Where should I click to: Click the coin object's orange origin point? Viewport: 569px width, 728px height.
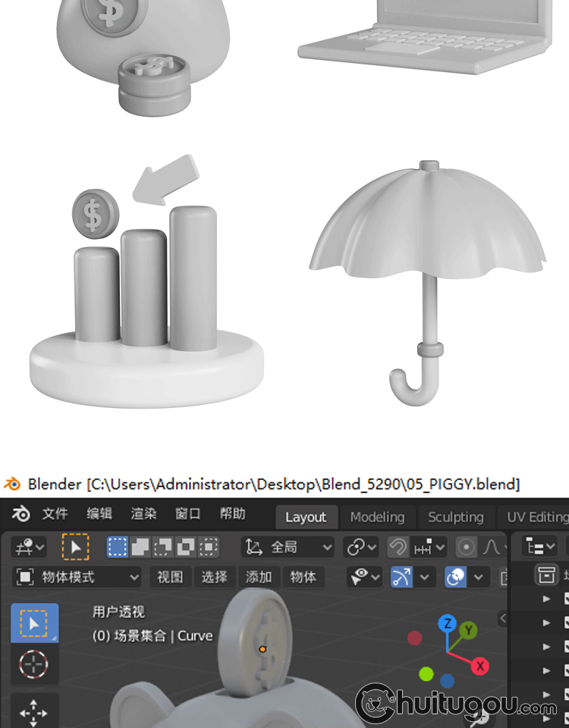262,649
